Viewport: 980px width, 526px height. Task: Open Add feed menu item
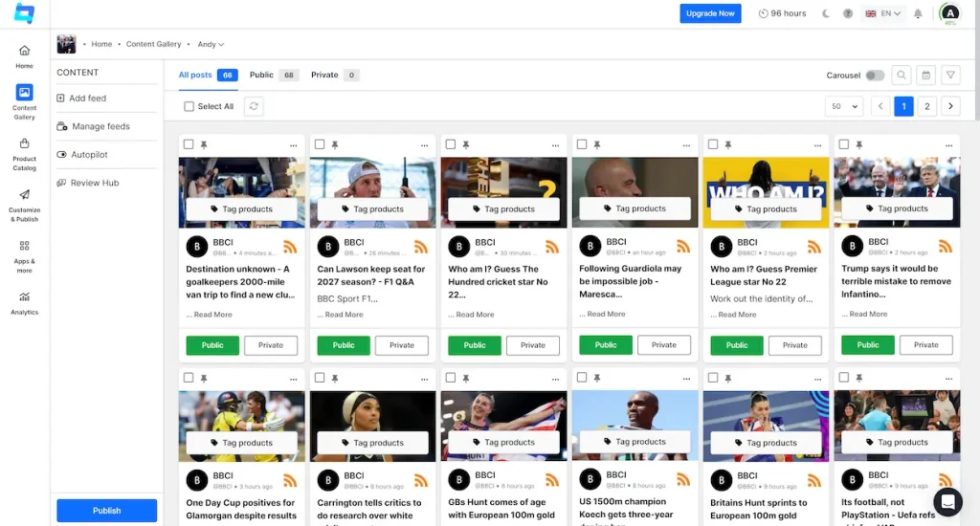[81, 99]
